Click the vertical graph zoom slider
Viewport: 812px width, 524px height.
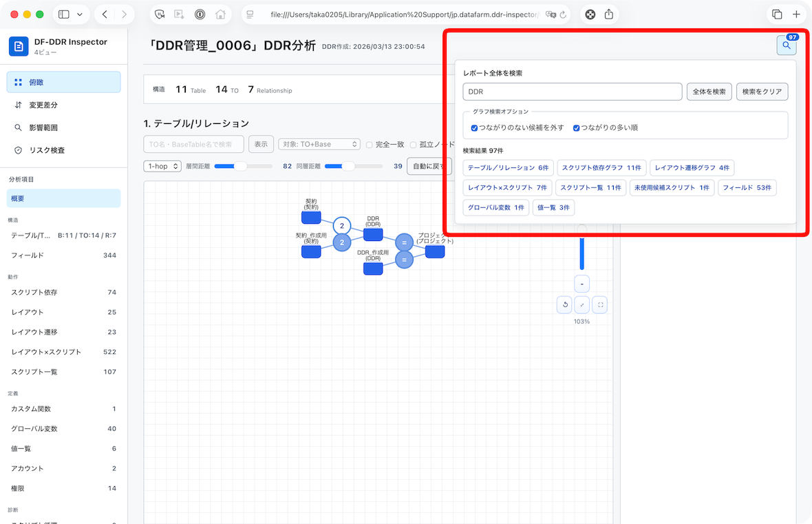tap(582, 248)
